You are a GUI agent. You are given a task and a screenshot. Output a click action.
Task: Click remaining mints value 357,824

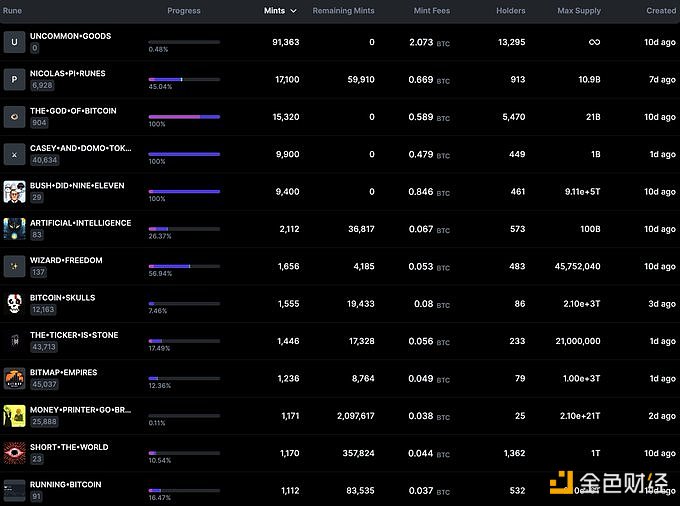[358, 453]
